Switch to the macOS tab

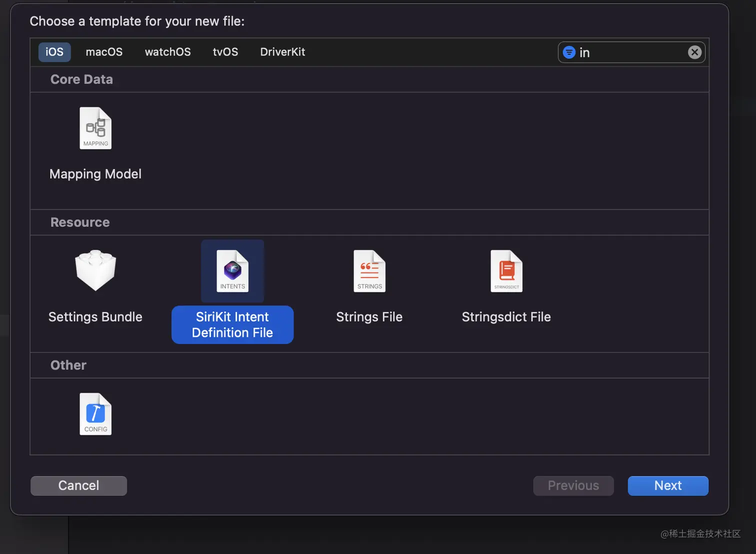tap(104, 52)
